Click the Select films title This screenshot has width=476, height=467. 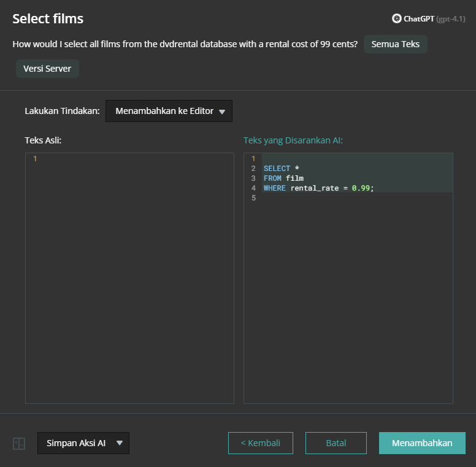(48, 19)
